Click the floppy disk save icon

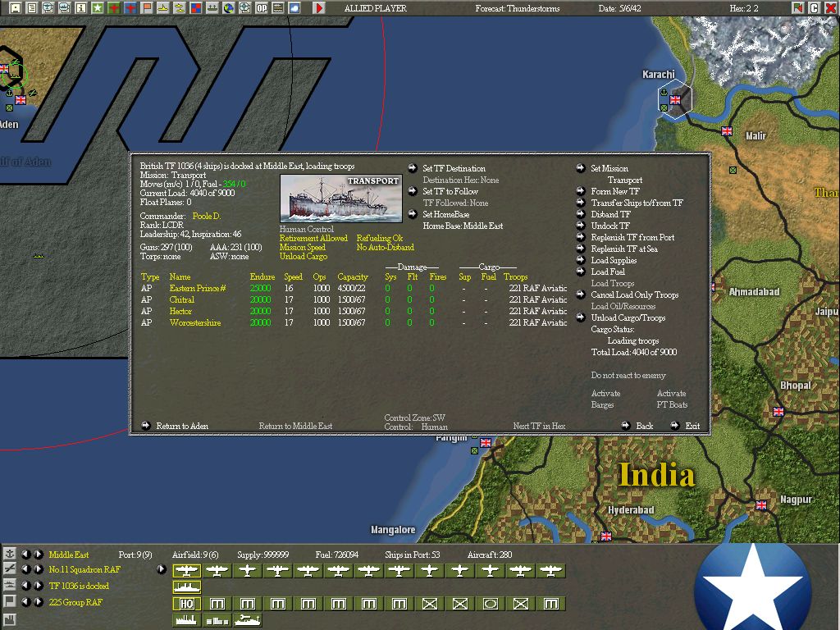point(16,8)
